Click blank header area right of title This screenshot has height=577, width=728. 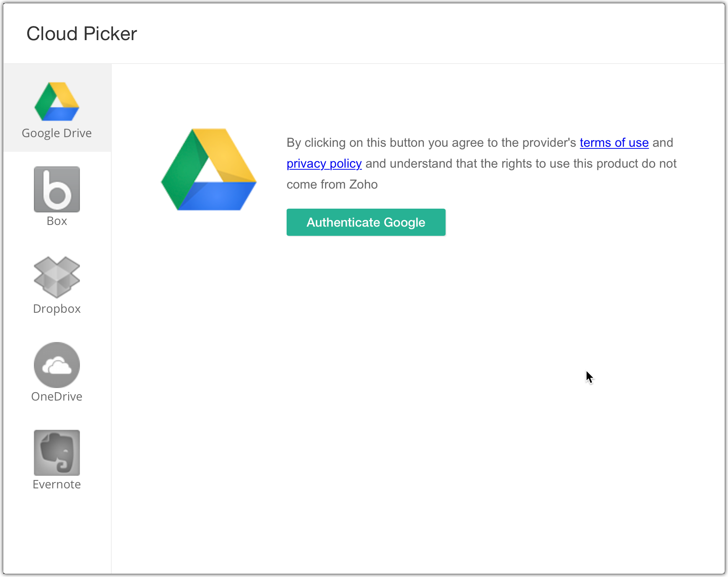click(x=418, y=34)
